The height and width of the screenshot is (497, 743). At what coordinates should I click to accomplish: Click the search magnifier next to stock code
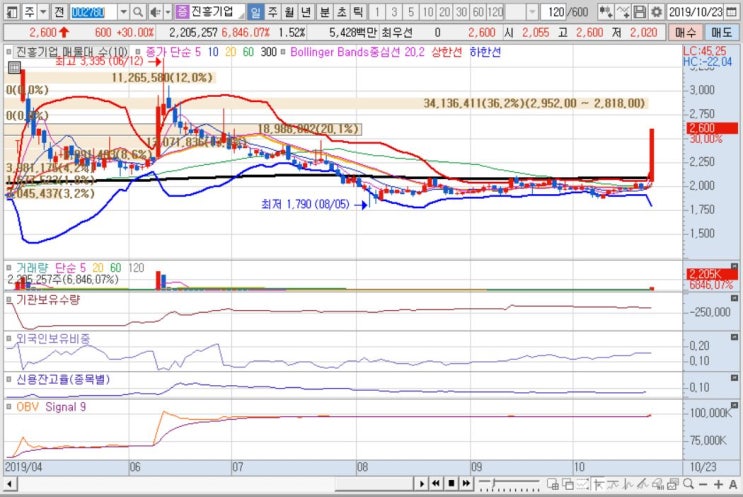(138, 11)
